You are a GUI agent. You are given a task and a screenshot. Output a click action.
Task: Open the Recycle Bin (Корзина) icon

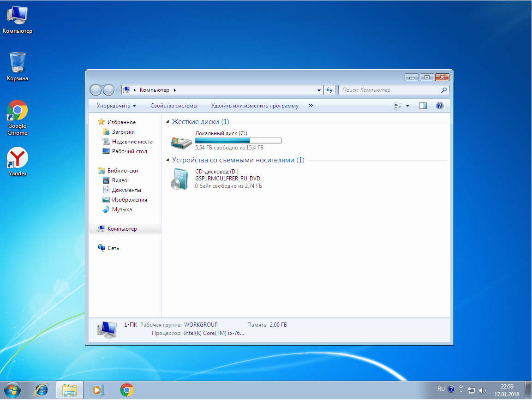coord(18,67)
